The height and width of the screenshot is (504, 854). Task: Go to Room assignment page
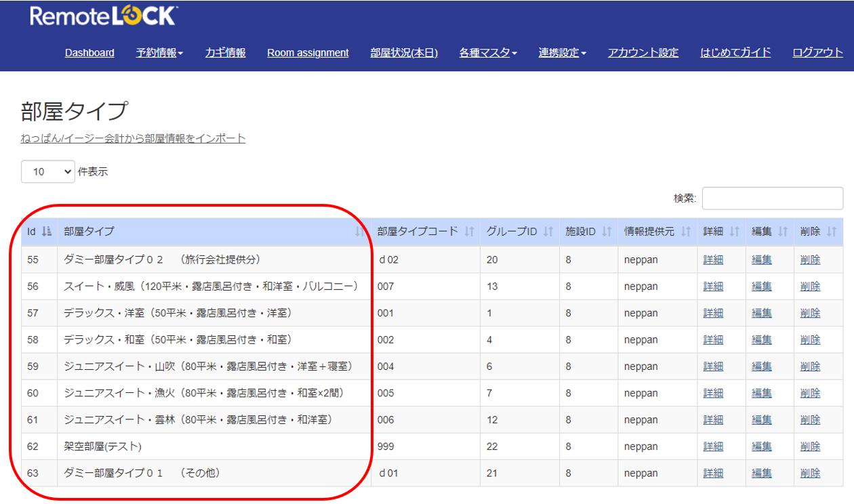tap(308, 53)
